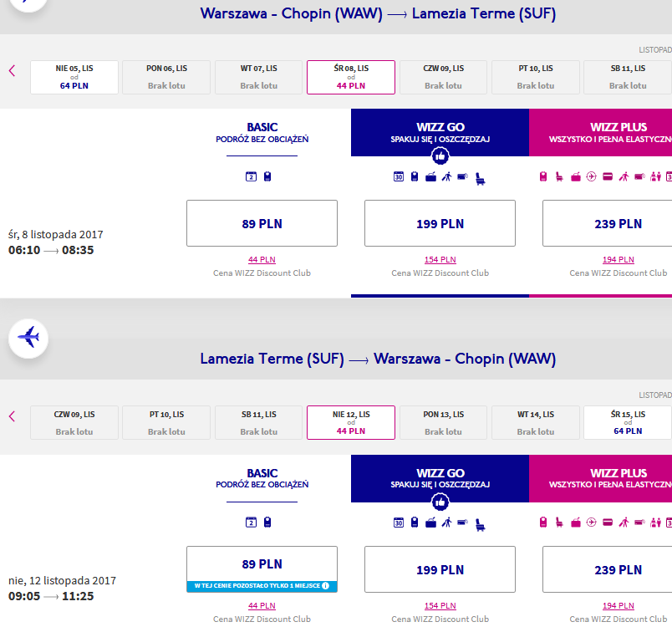Click priority-boarding walking icon under WIZZ GO, outbound flight

tap(447, 176)
